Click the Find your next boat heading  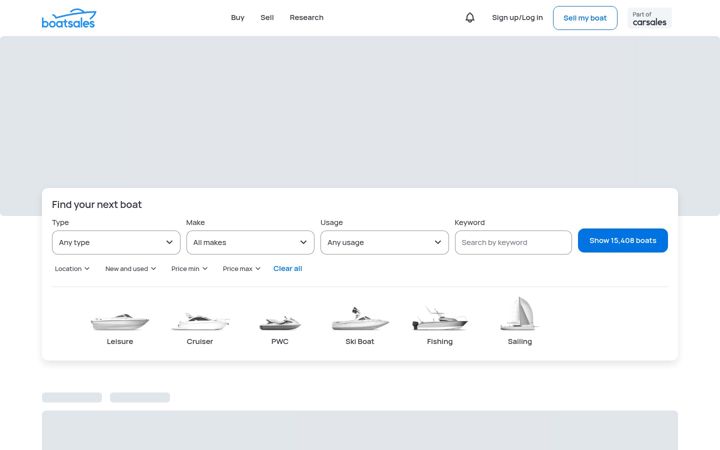tap(96, 204)
